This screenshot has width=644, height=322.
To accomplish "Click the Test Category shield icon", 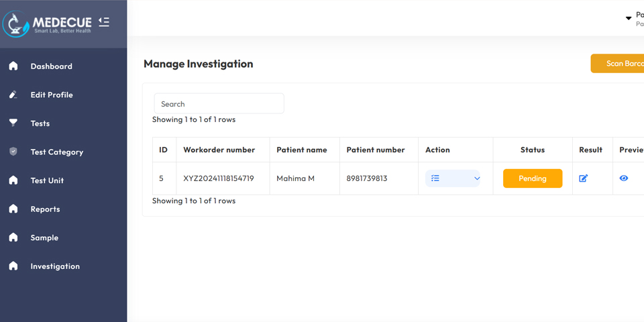I will click(x=13, y=152).
